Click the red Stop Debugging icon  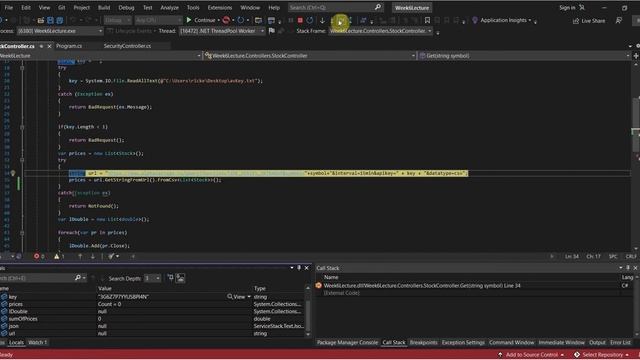[x=300, y=20]
